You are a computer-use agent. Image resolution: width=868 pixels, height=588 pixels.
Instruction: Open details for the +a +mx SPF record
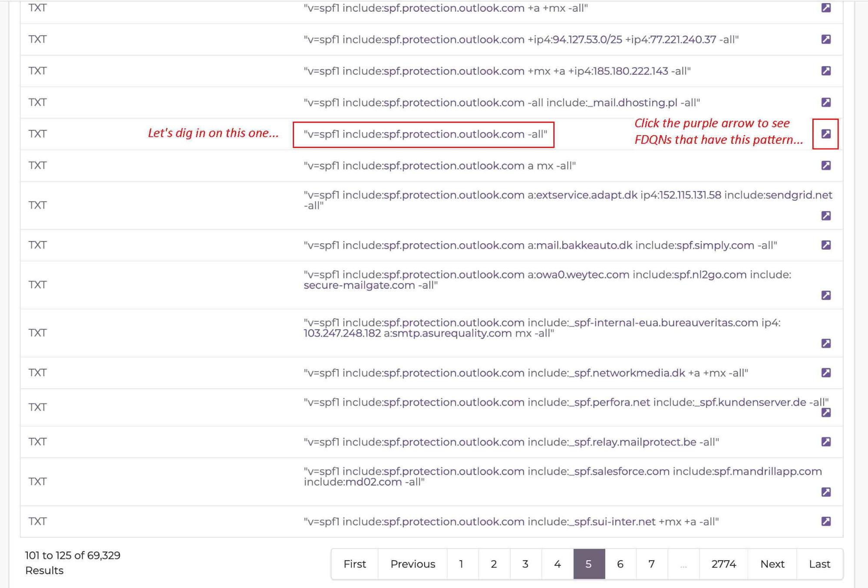click(x=827, y=7)
